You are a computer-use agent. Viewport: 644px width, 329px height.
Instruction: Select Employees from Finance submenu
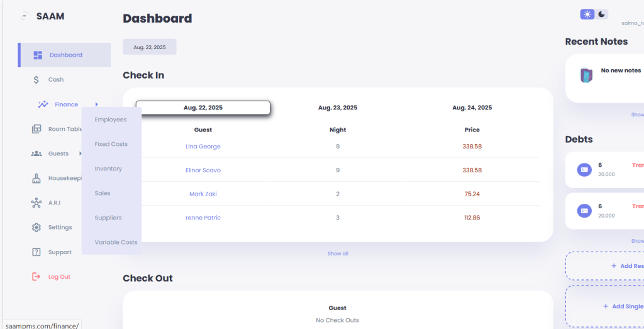pyautogui.click(x=111, y=120)
